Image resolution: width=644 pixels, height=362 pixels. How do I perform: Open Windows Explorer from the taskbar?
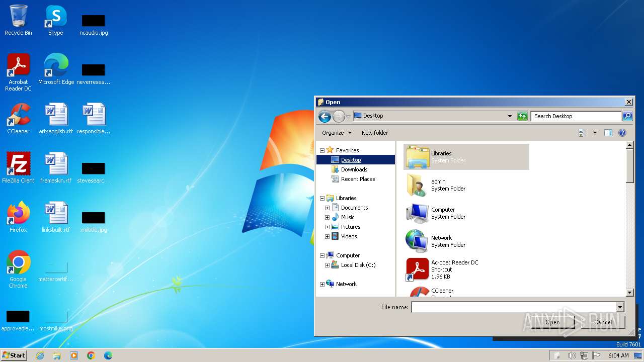57,355
